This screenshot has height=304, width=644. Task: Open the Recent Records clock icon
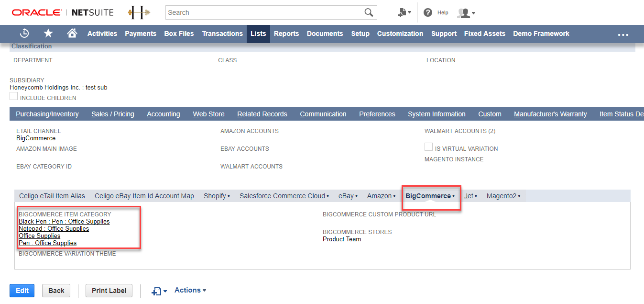click(24, 34)
